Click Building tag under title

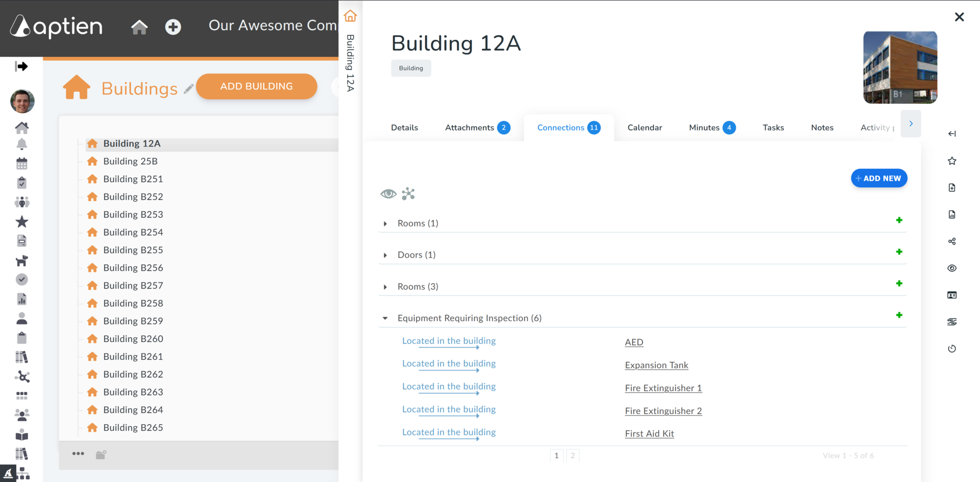pyautogui.click(x=411, y=68)
